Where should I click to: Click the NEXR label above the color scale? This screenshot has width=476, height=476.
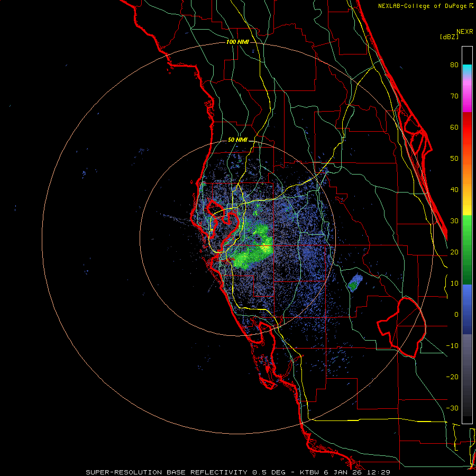click(x=464, y=32)
